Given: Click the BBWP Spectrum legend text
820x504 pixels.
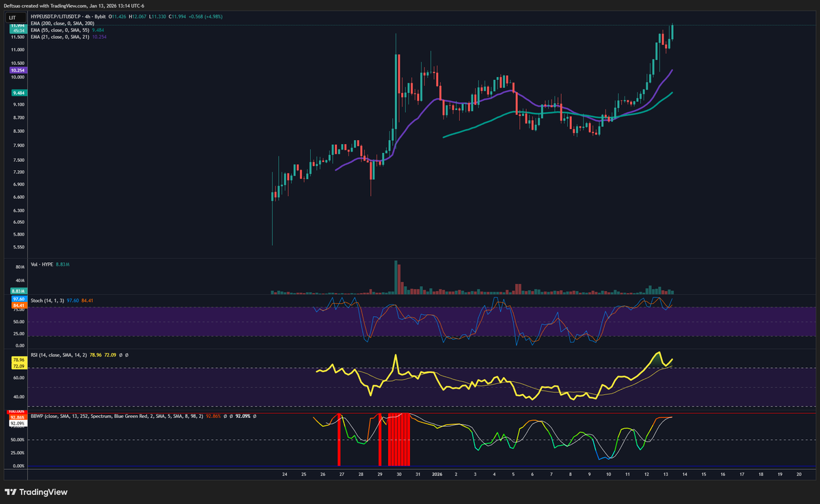Looking at the screenshot, I should [x=101, y=417].
